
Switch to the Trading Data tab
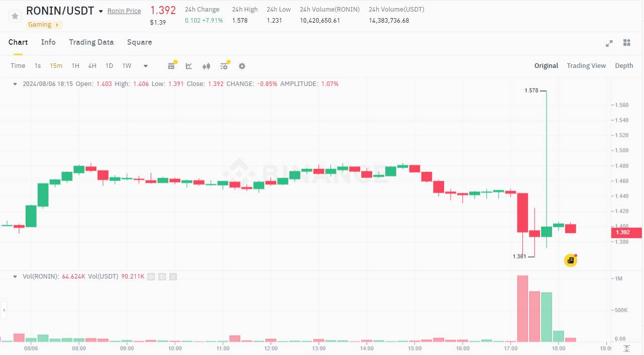pos(91,42)
